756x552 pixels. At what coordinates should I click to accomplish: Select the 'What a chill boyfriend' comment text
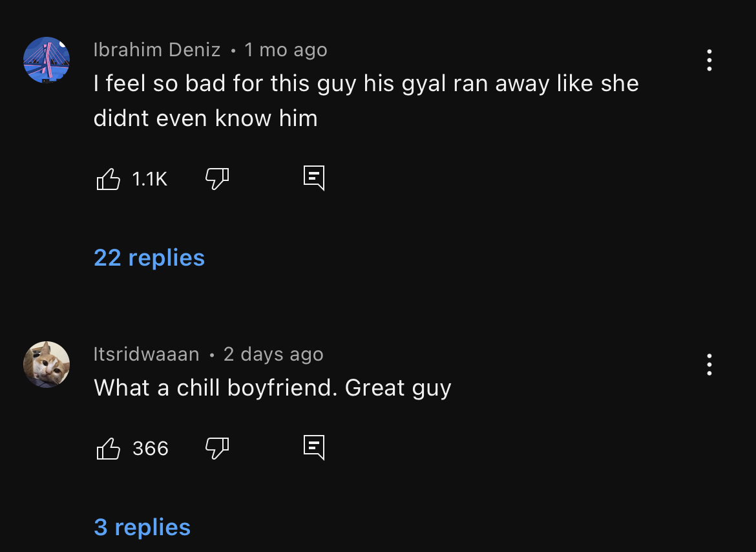tap(273, 388)
